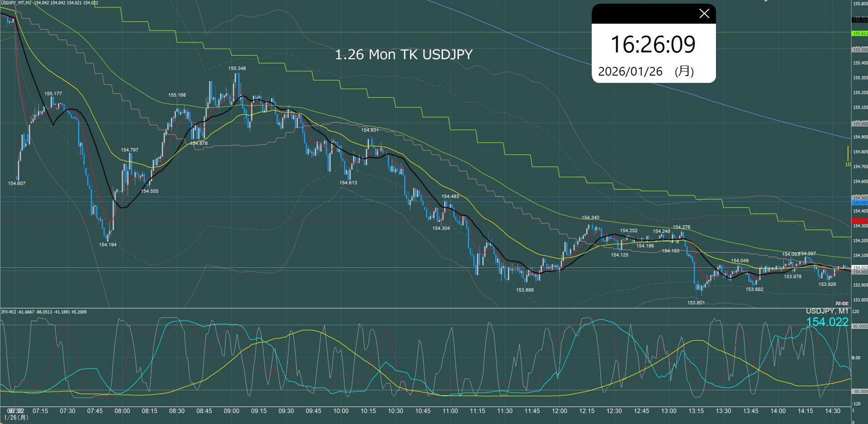This screenshot has width=868, height=424.
Task: Click the chart shift triangle marker at top
Action: [766, 1]
